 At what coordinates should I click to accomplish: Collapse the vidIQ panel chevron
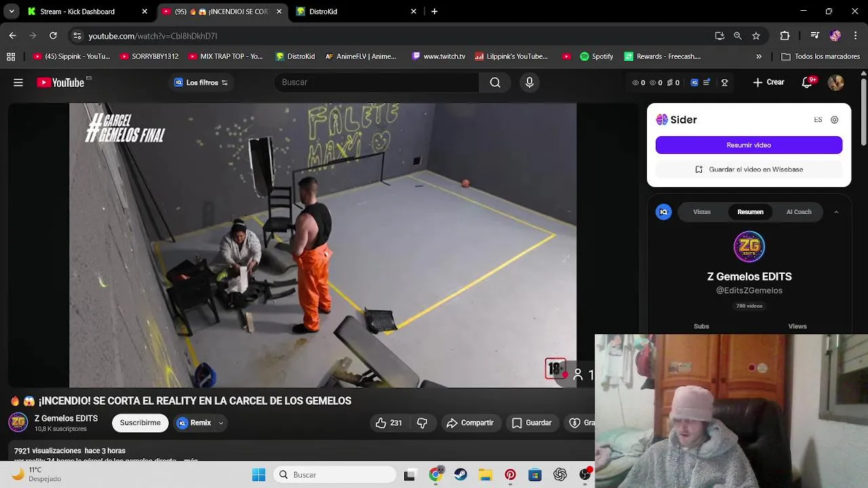click(x=836, y=212)
